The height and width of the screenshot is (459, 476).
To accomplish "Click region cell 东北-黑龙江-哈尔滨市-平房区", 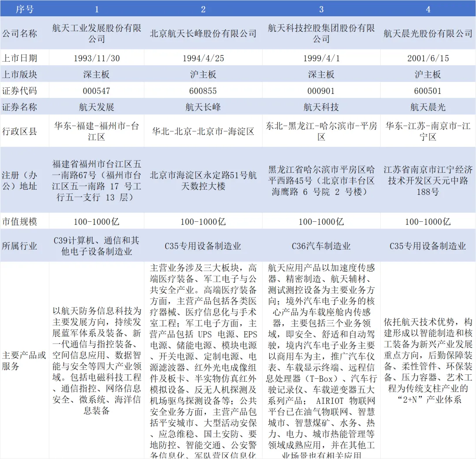I will click(321, 131).
